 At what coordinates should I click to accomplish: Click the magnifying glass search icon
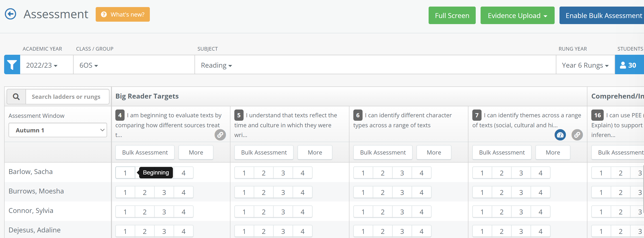(16, 97)
